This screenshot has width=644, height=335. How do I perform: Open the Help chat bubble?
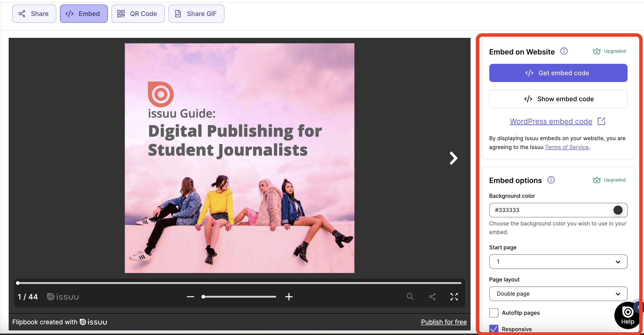(628, 315)
